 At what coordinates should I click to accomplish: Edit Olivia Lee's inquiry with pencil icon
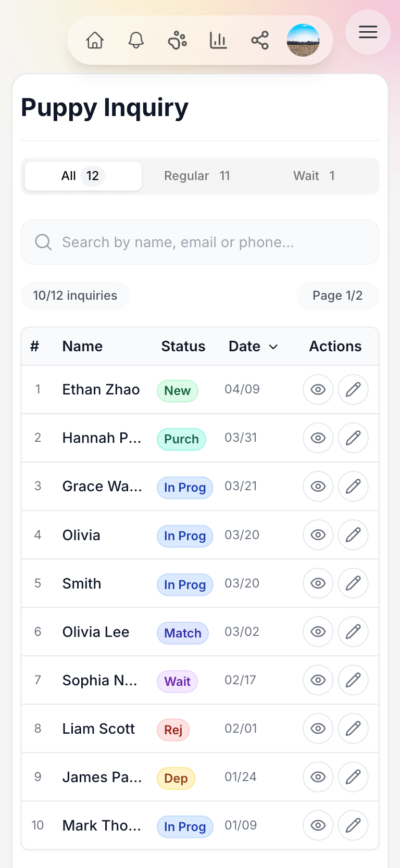(x=353, y=632)
